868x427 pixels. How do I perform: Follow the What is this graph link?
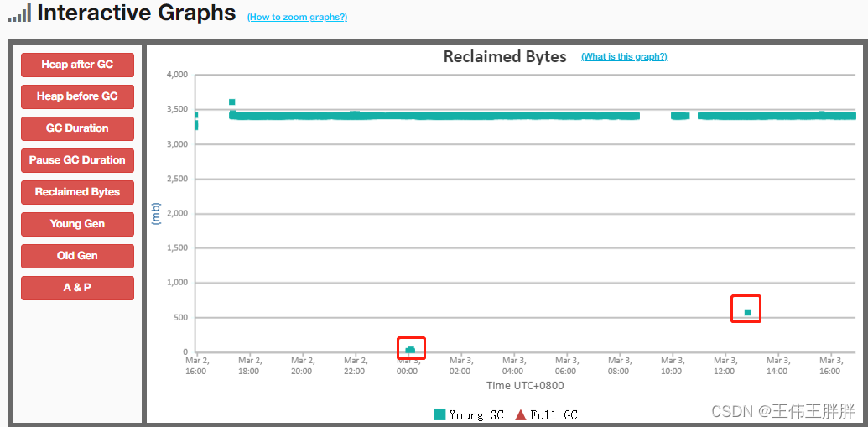[x=624, y=56]
